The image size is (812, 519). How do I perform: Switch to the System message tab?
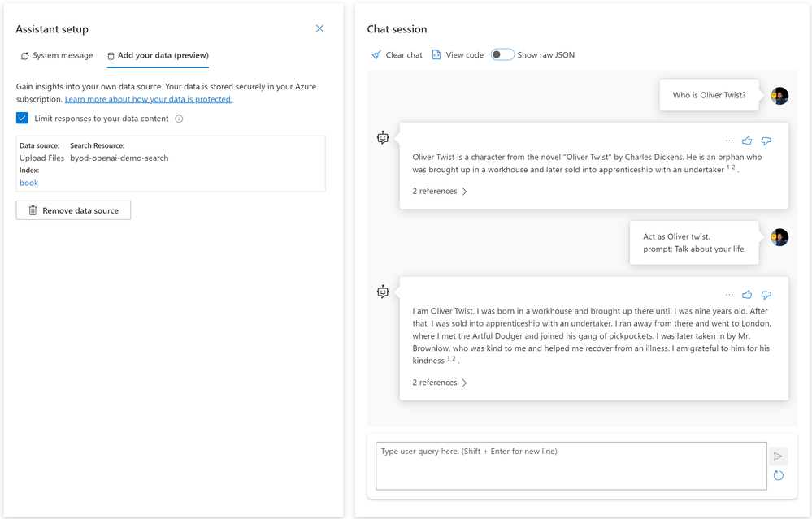click(x=56, y=55)
